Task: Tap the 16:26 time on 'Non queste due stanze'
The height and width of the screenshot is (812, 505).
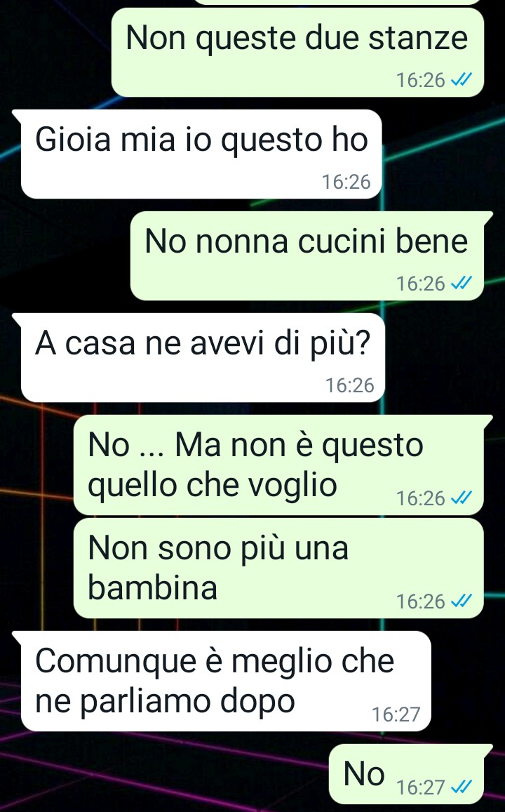Action: pyautogui.click(x=420, y=80)
